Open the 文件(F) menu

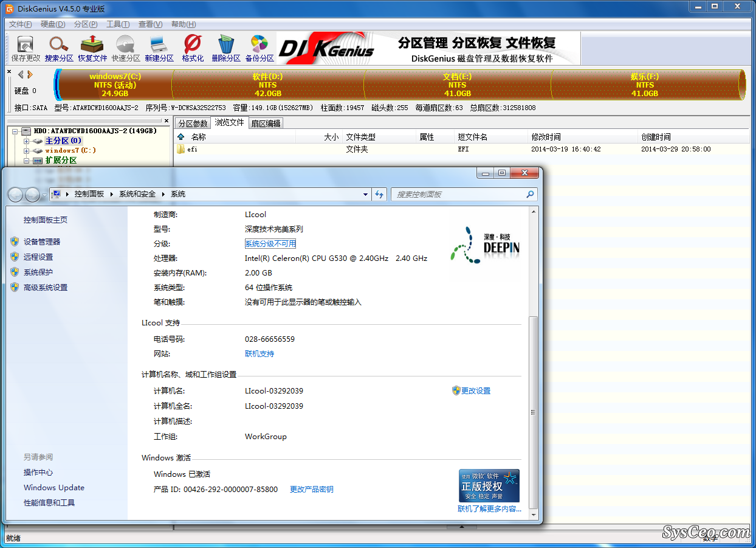(21, 24)
